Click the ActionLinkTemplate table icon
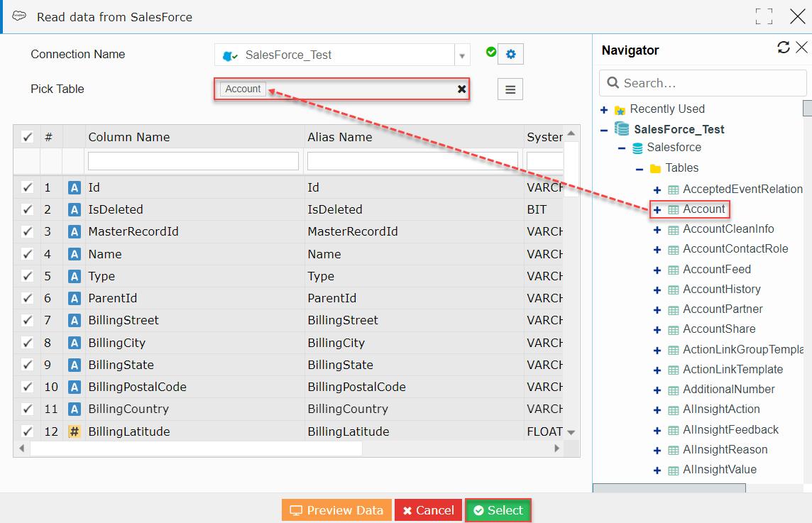812x523 pixels. click(x=673, y=370)
